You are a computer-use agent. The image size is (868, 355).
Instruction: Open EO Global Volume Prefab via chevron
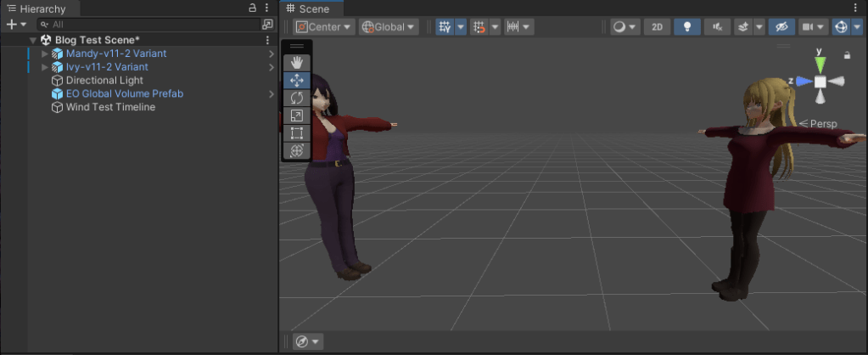click(272, 93)
